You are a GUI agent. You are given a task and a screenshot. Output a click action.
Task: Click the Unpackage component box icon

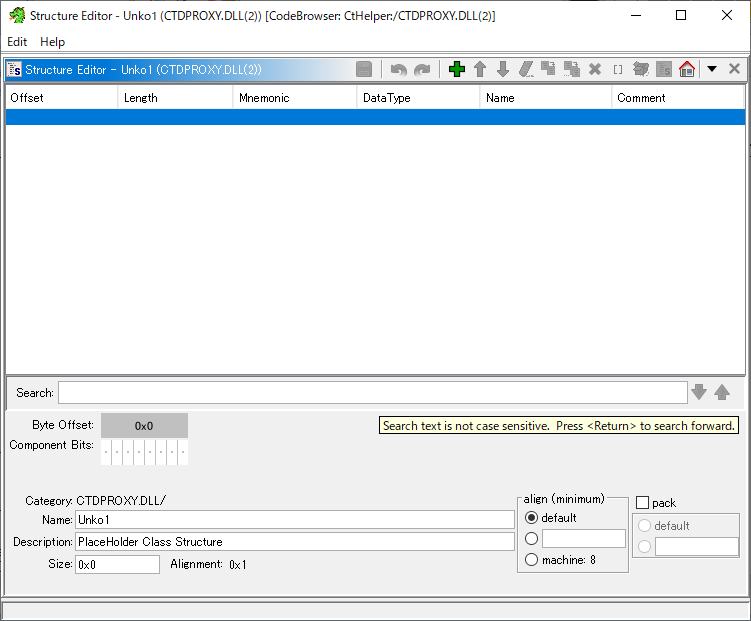tap(641, 69)
